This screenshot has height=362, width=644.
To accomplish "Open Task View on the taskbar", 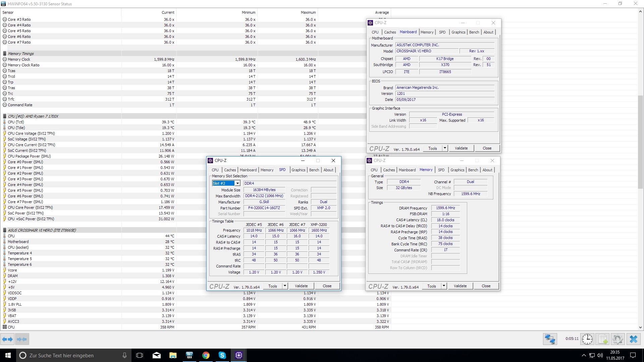I will 140,355.
